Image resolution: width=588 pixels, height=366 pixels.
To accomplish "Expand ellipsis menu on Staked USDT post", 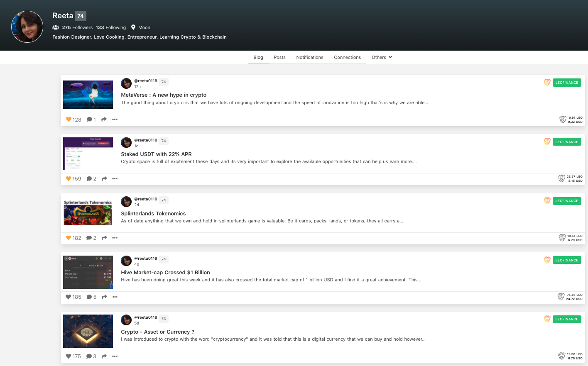I will [115, 179].
